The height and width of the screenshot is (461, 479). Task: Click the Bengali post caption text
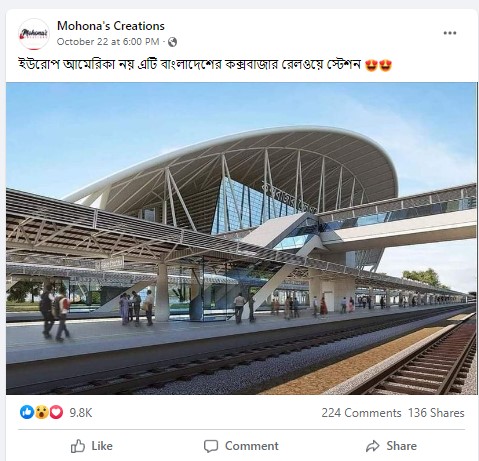(190, 64)
